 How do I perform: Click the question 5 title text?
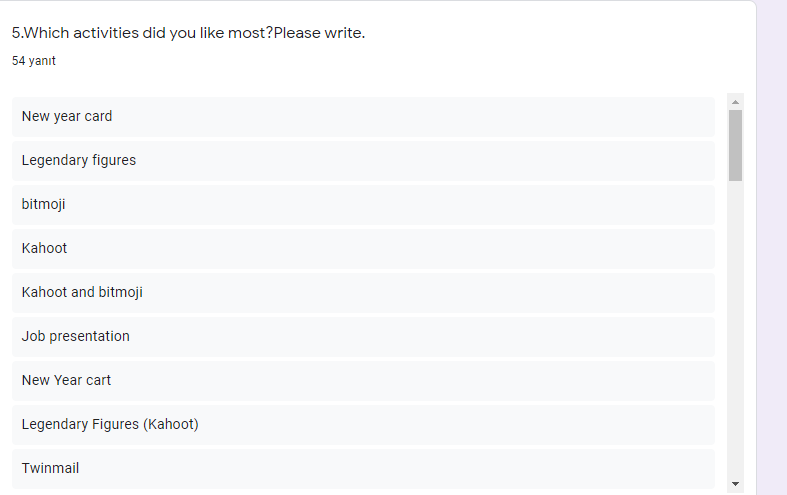pyautogui.click(x=188, y=33)
